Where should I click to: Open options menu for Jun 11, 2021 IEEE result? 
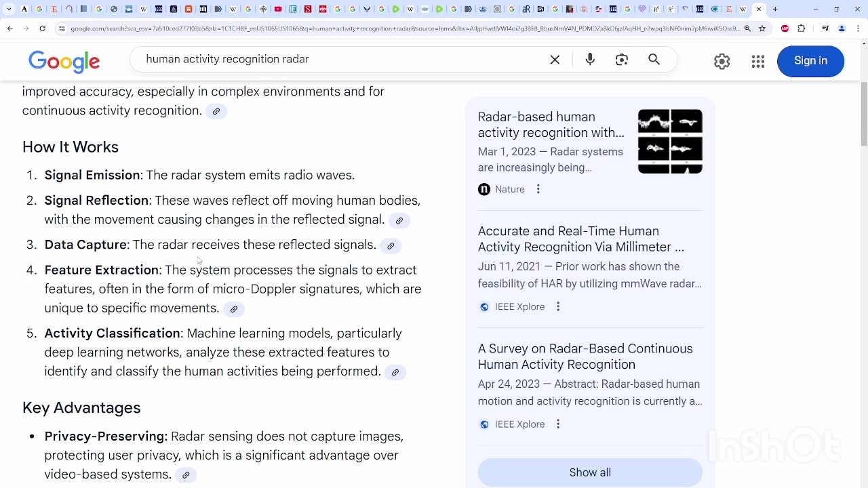pyautogui.click(x=558, y=307)
